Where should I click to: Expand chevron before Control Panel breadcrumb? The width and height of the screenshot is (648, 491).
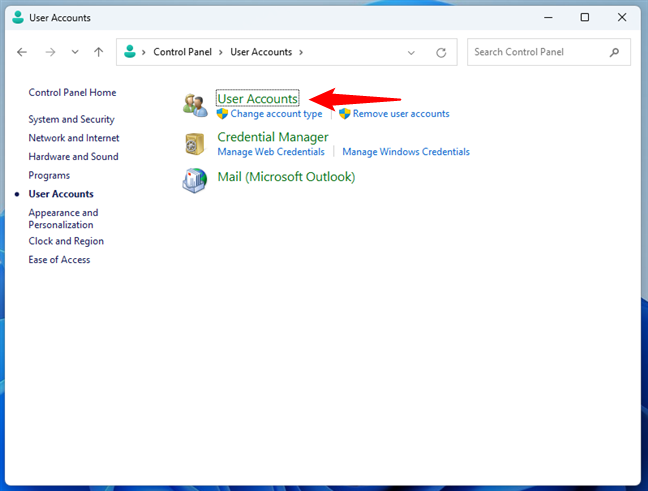click(x=143, y=52)
